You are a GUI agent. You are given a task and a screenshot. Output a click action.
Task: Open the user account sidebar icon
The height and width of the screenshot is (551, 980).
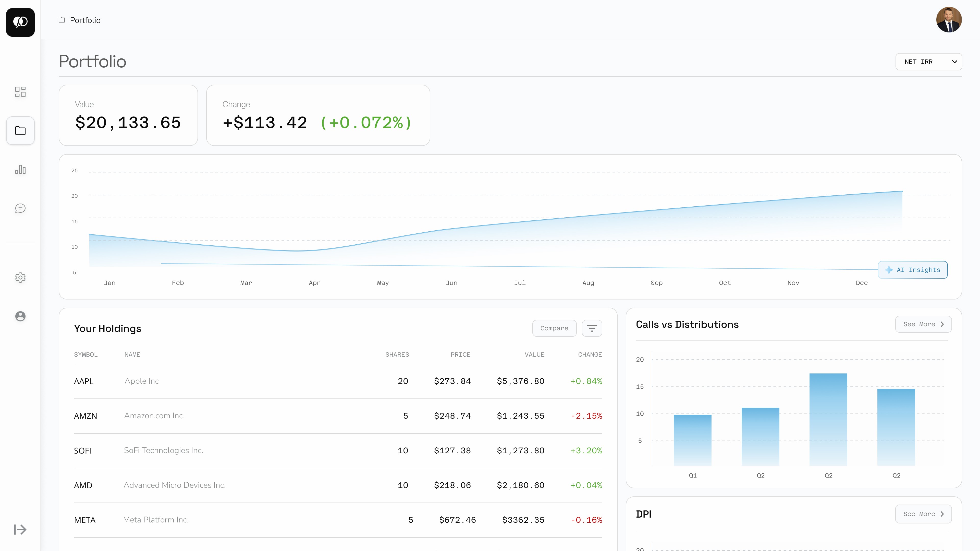(20, 316)
